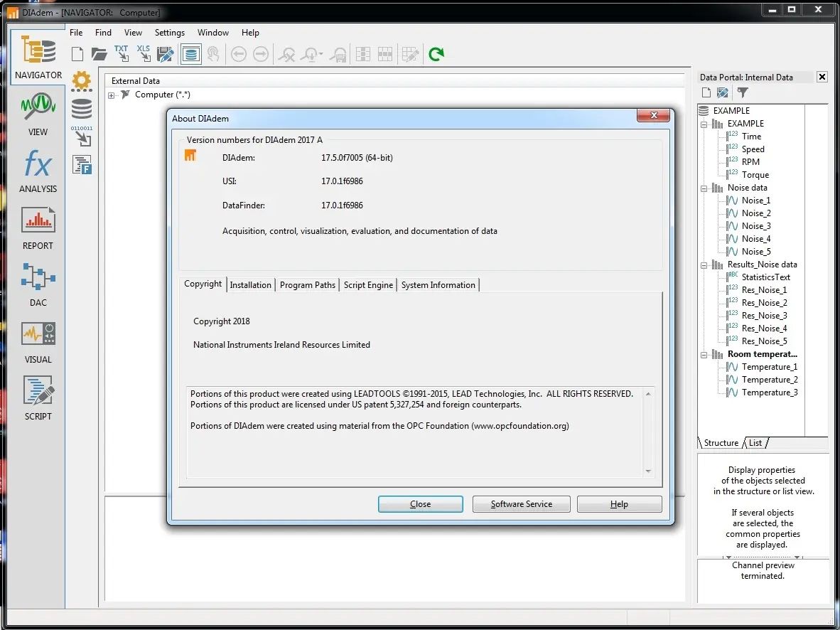Collapse the Room temperature group
The width and height of the screenshot is (840, 630).
point(704,355)
